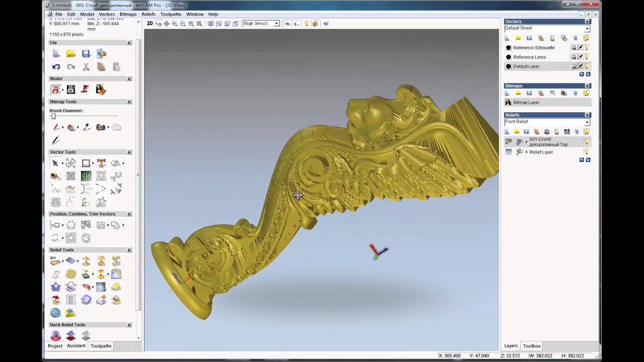
Task: Collapse the File section
Action: pos(129,43)
